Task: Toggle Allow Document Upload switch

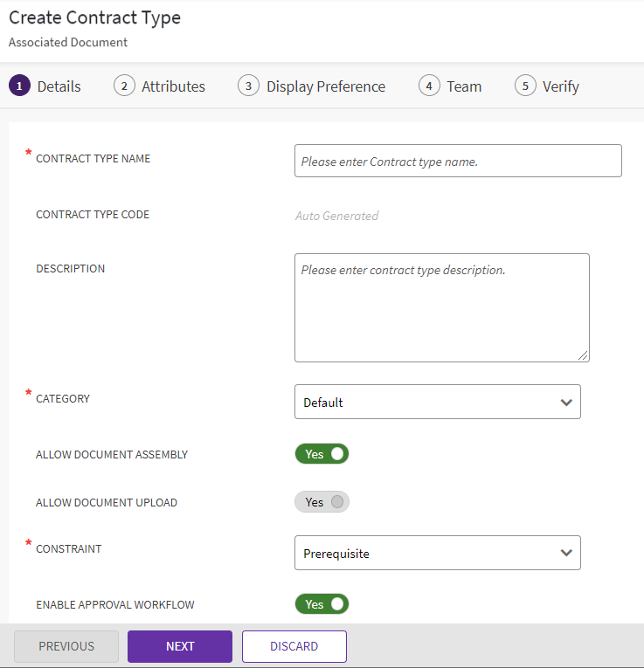Action: point(322,502)
